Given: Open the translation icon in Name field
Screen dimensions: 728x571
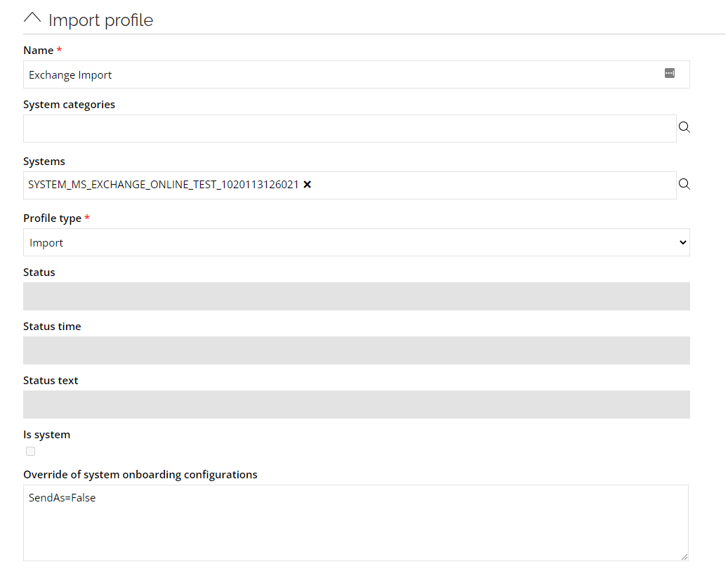Looking at the screenshot, I should click(x=669, y=74).
